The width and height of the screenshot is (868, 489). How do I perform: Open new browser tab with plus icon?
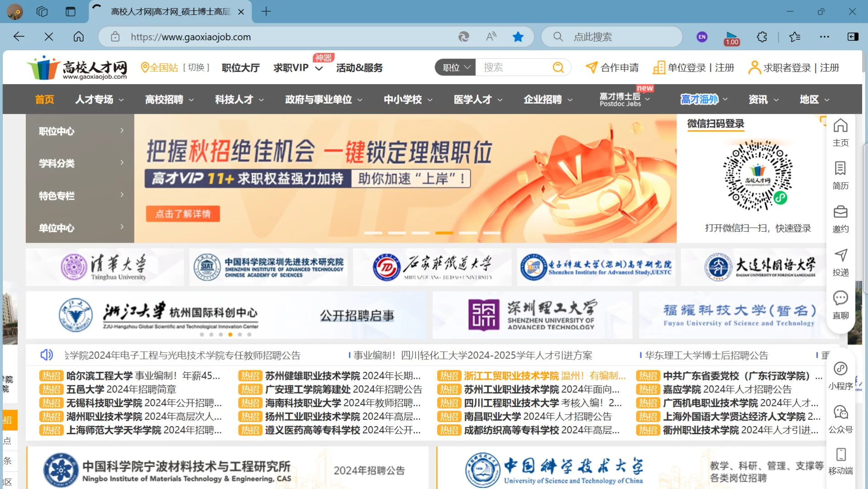266,11
